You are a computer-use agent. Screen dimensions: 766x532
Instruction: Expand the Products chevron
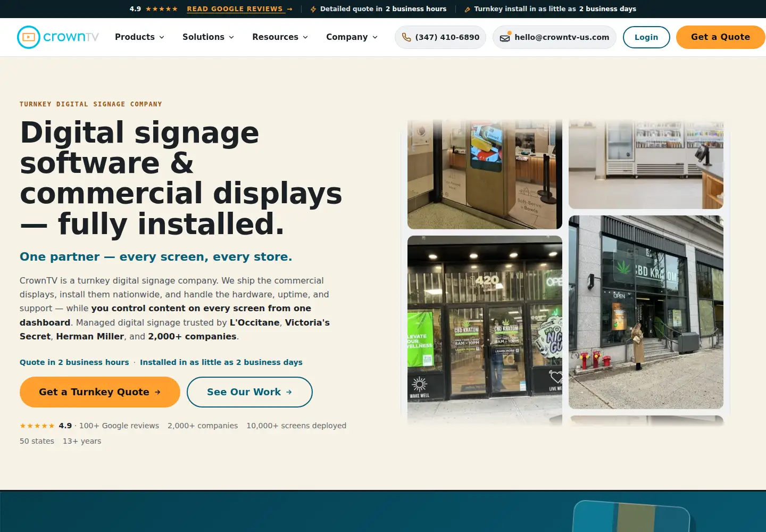pos(162,37)
